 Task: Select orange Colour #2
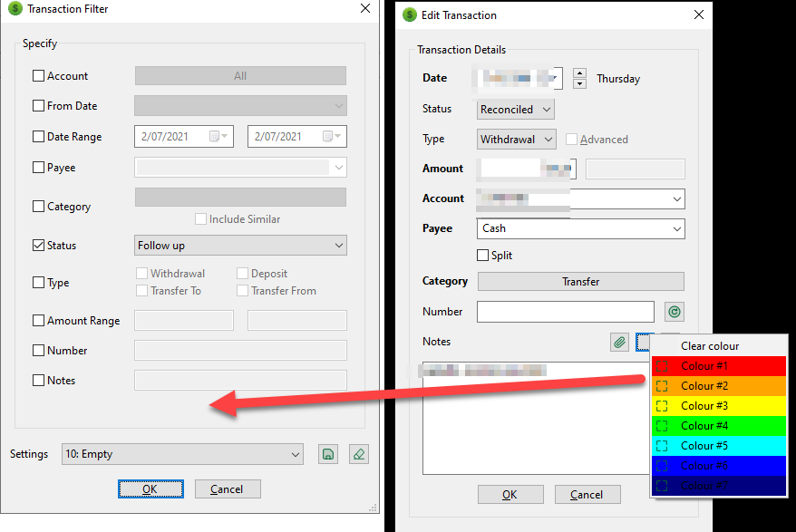pos(719,386)
